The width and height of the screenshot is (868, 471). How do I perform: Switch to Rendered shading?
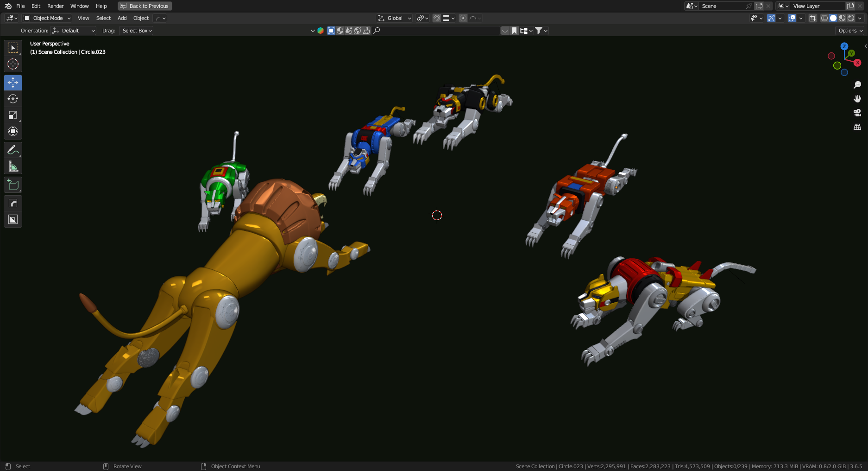pyautogui.click(x=851, y=18)
